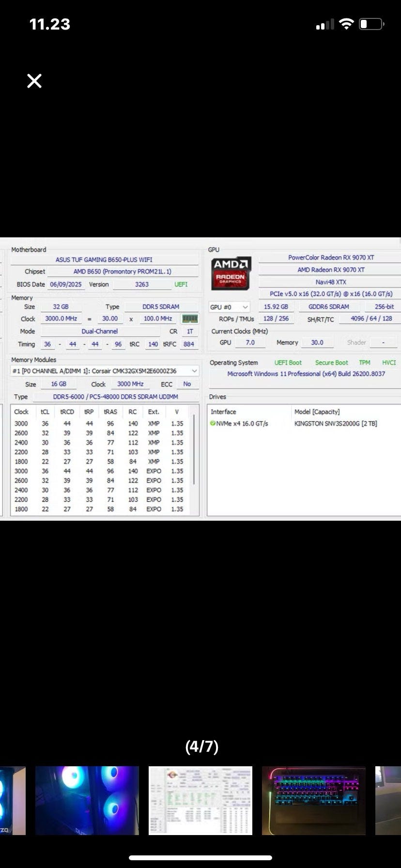Click the 256-bit bus width value

384,307
